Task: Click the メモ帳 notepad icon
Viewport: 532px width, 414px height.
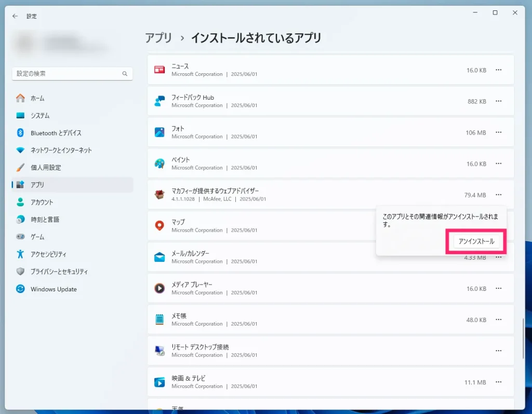Action: pyautogui.click(x=159, y=319)
